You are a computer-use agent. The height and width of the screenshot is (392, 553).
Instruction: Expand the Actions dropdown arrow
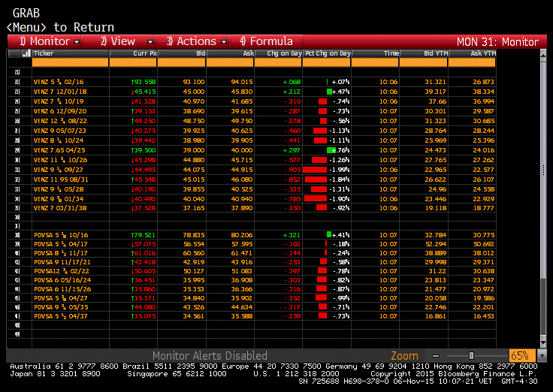click(224, 42)
